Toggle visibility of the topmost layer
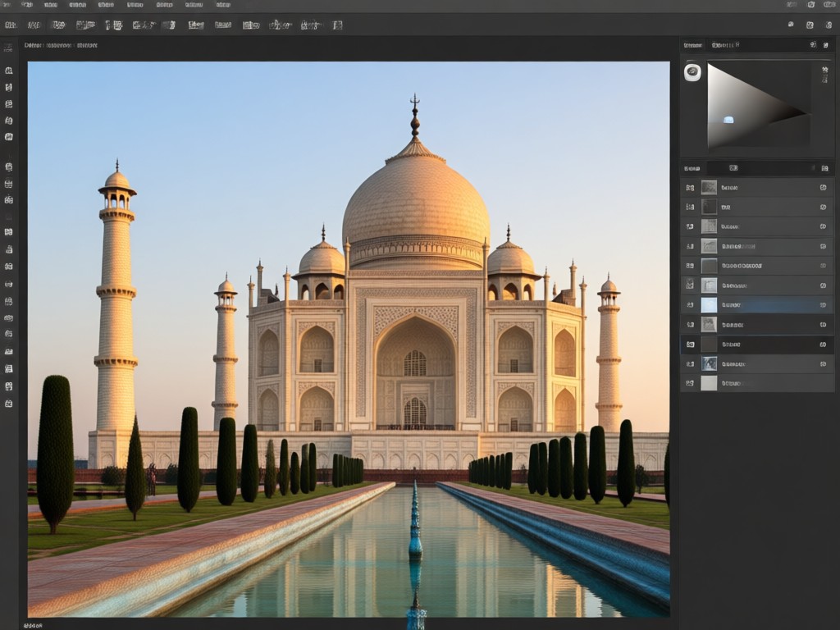 pos(690,188)
